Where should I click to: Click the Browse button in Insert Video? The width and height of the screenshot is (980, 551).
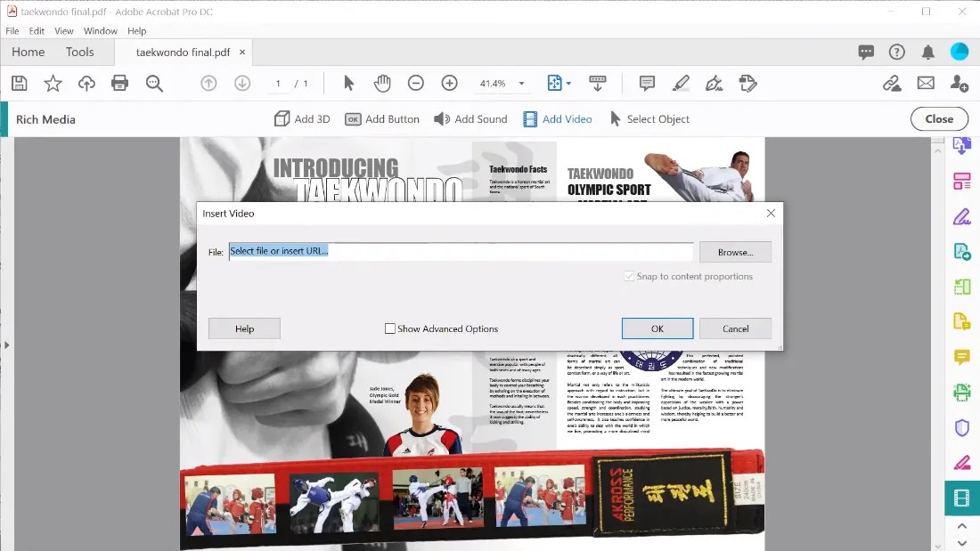(x=735, y=252)
